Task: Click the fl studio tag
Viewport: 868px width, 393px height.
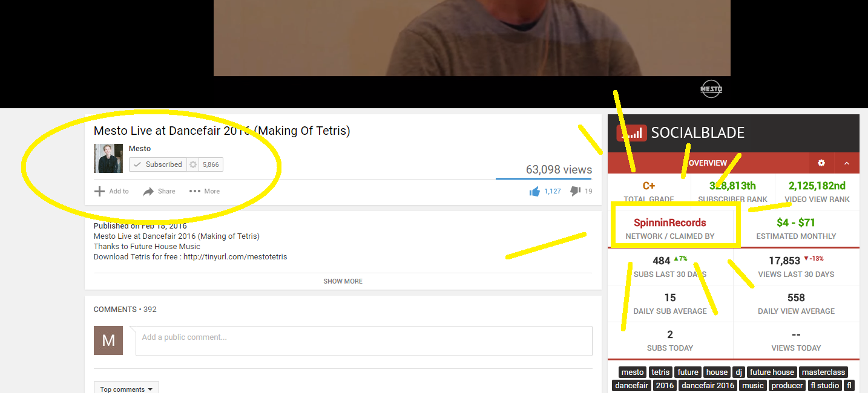Action: (x=825, y=386)
